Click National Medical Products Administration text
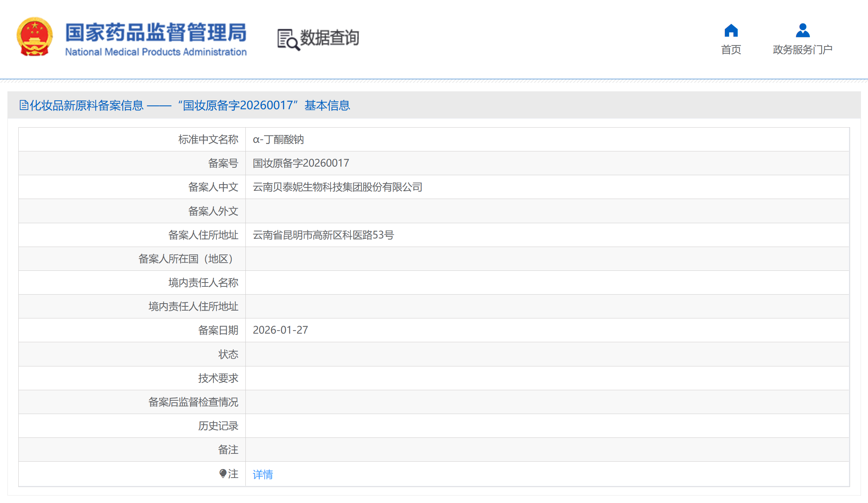The width and height of the screenshot is (868, 503). pyautogui.click(x=156, y=52)
